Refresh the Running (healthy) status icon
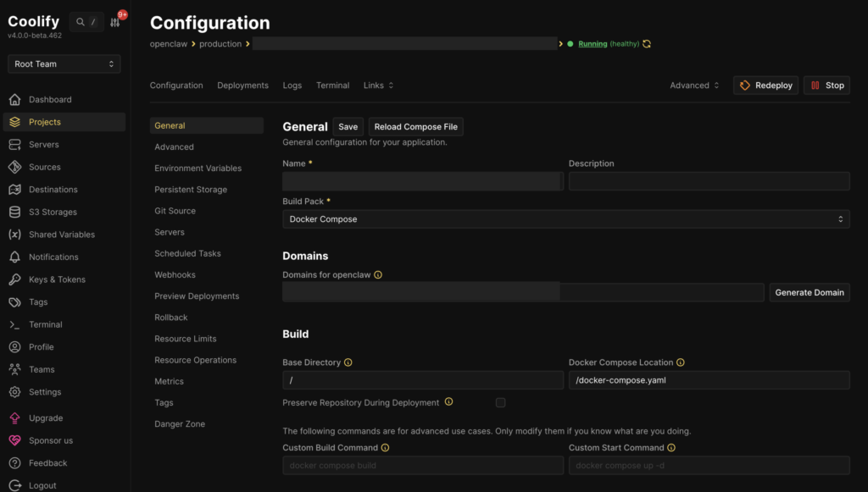 tap(645, 43)
